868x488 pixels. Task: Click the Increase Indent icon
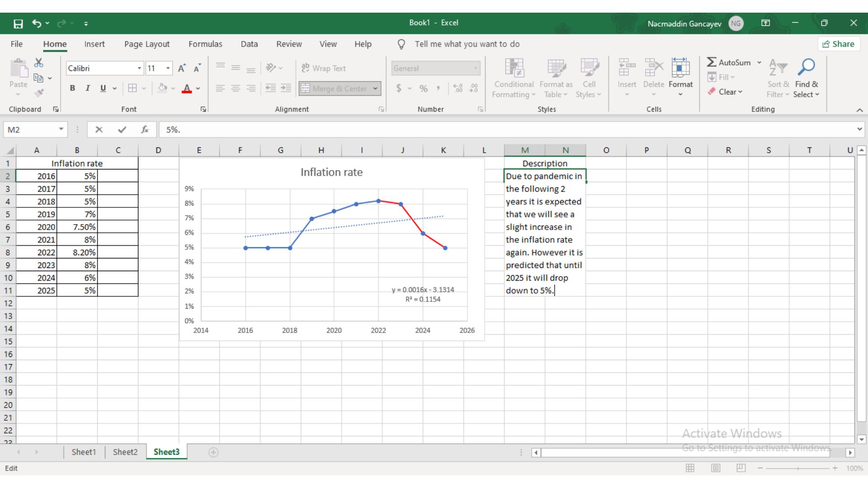point(286,88)
